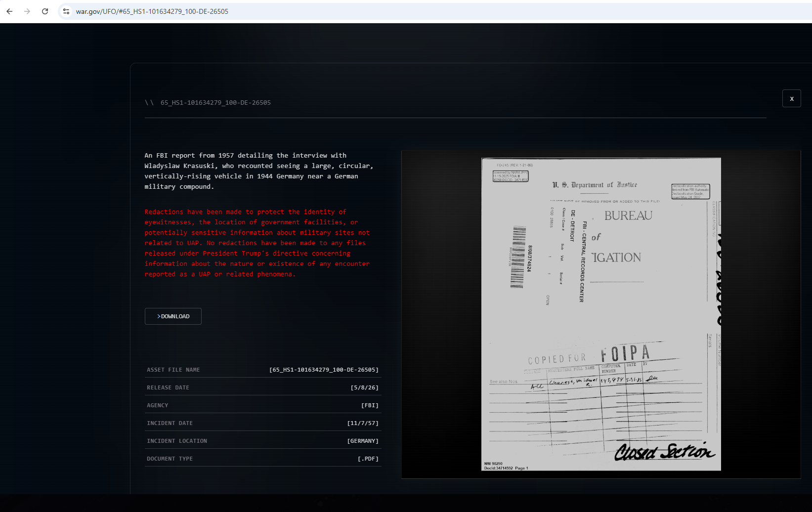Select the Agency row showing FBI
This screenshot has width=812, height=512.
click(x=263, y=405)
